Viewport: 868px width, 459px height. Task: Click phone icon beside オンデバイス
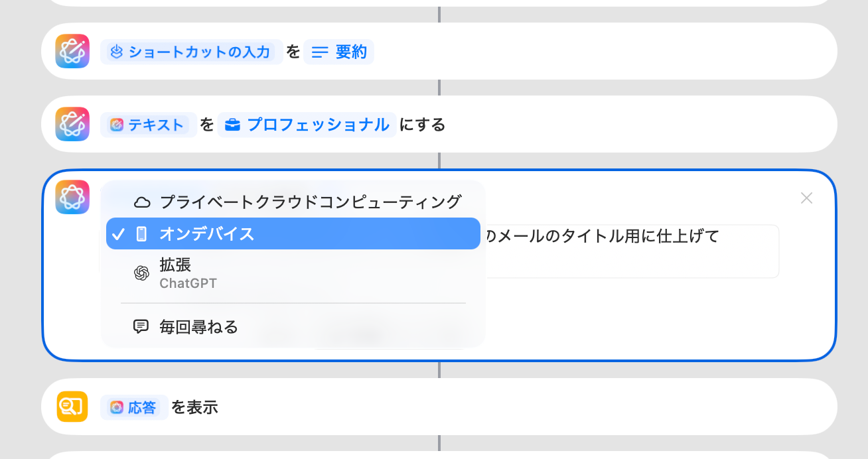click(x=141, y=233)
